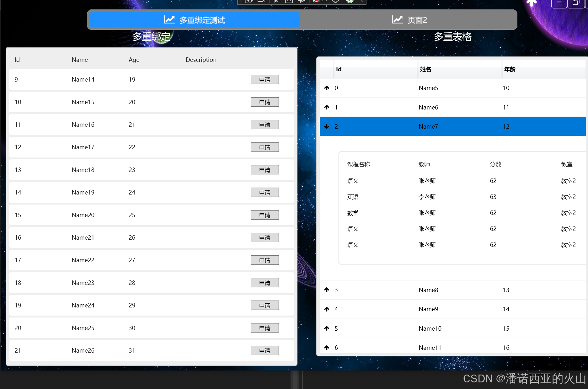Click the left table Id column header
The image size is (588, 389).
pos(17,60)
